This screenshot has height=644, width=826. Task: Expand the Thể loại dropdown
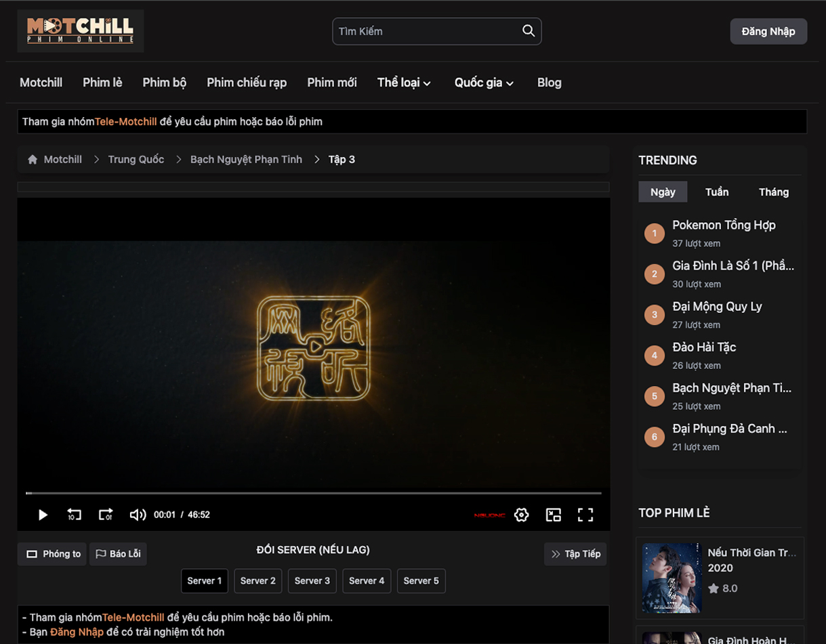click(404, 83)
